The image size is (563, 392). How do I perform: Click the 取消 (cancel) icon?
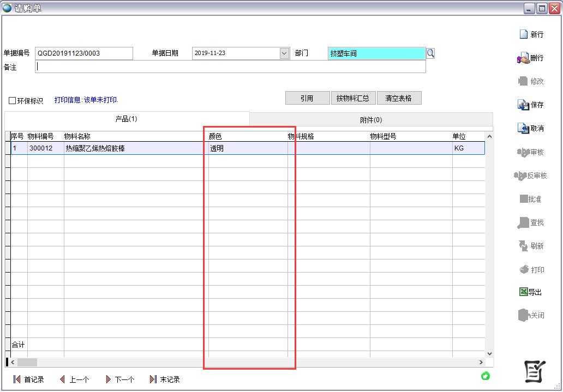(523, 129)
